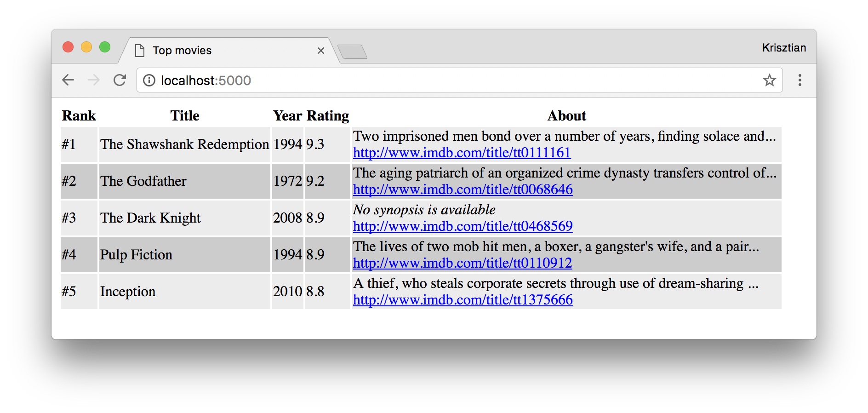Click the title 'The Godfather'
868x413 pixels.
click(x=143, y=181)
